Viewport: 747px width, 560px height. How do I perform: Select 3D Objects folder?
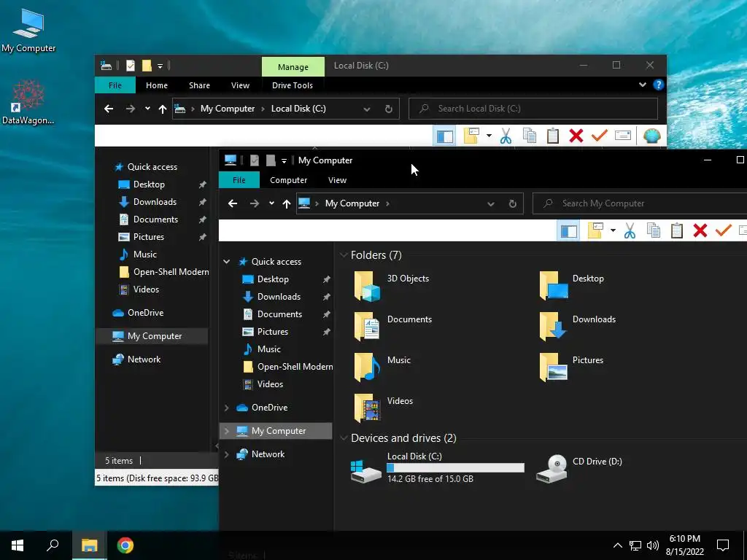point(392,286)
